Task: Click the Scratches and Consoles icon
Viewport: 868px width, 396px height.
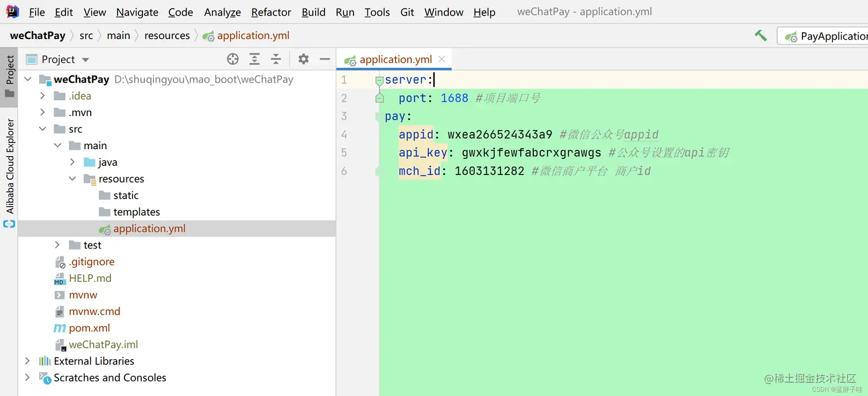Action: point(45,378)
